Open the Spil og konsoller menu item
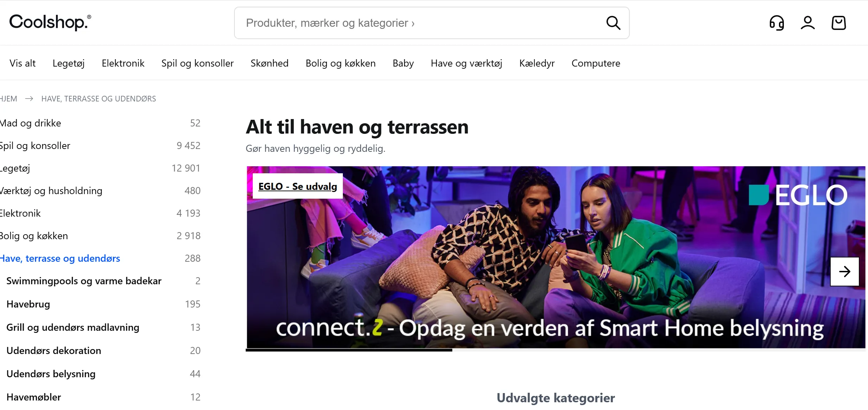 coord(197,63)
